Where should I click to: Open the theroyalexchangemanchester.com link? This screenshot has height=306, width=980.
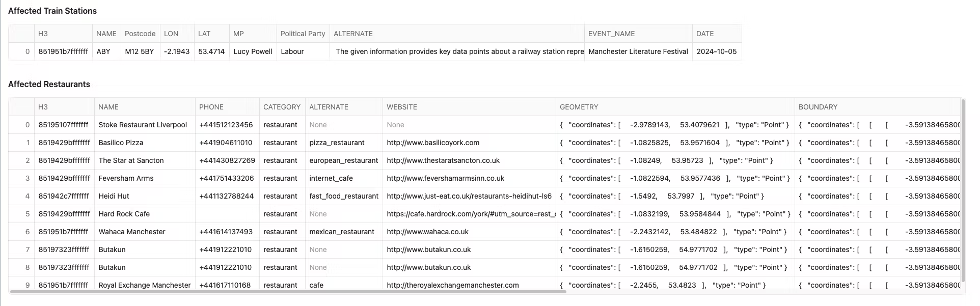(x=452, y=285)
